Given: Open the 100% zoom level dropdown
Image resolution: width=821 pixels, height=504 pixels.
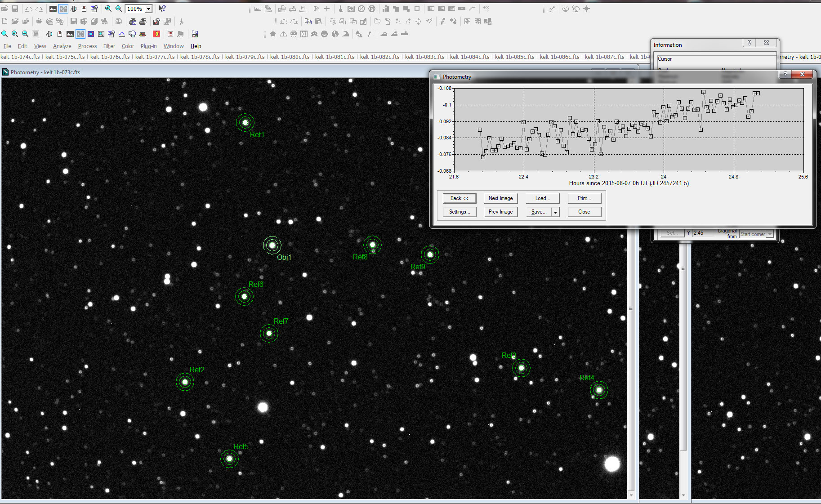Looking at the screenshot, I should point(148,9).
